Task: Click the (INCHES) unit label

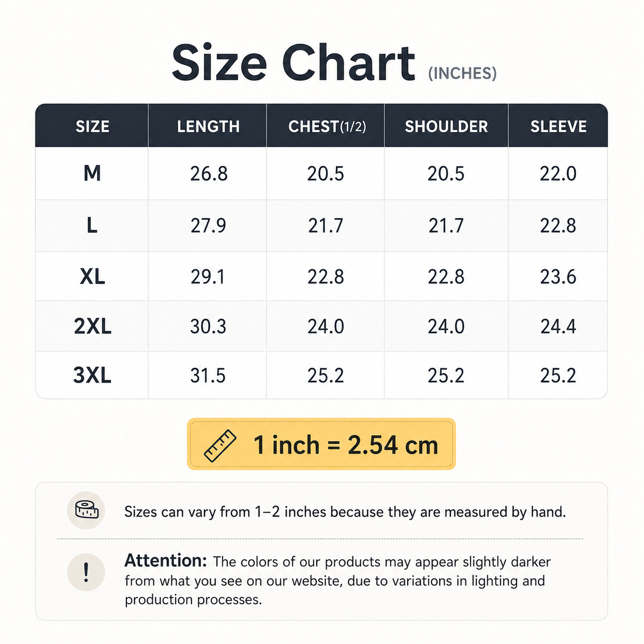Action: [462, 73]
